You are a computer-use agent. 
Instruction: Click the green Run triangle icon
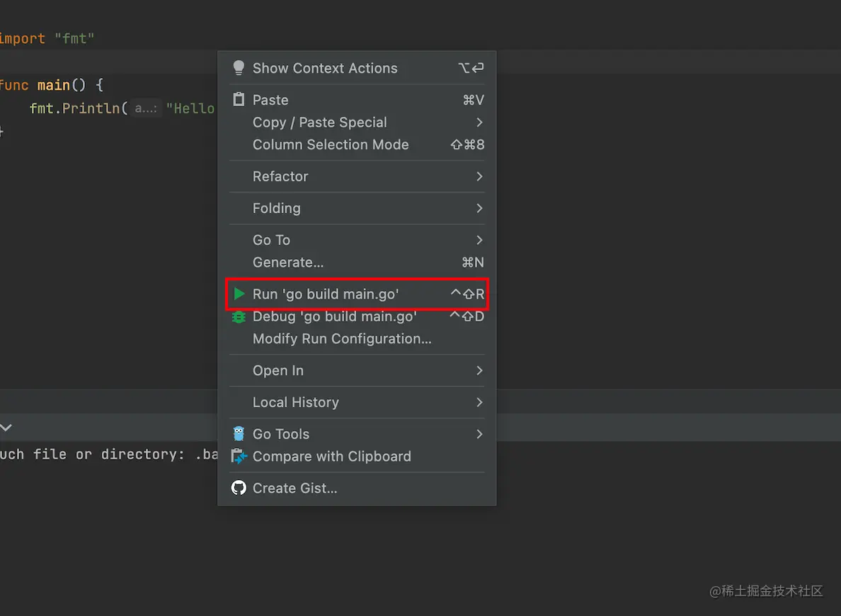pyautogui.click(x=239, y=294)
